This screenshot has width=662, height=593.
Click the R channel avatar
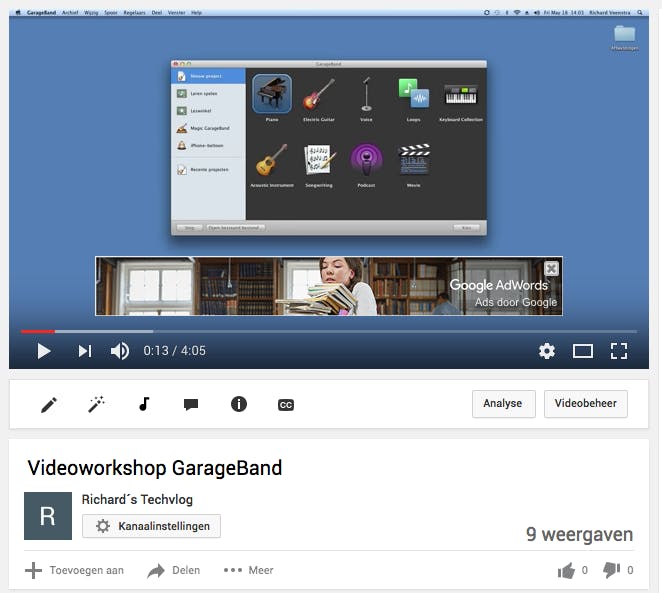48,516
